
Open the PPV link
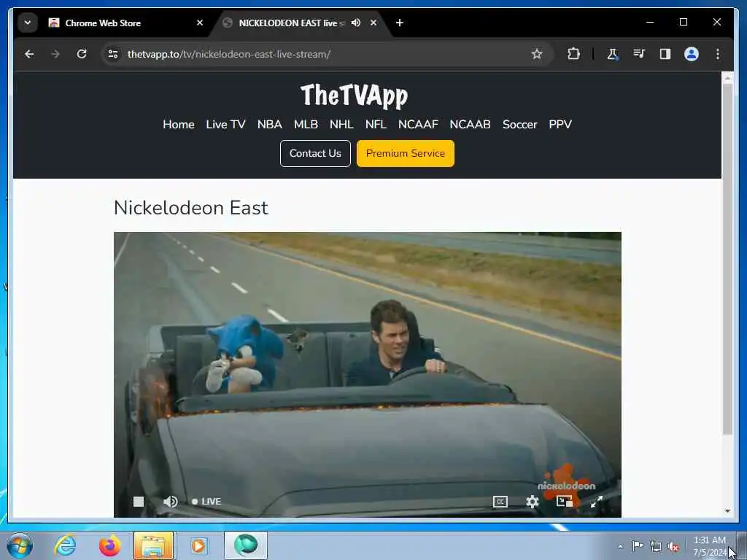coord(560,124)
